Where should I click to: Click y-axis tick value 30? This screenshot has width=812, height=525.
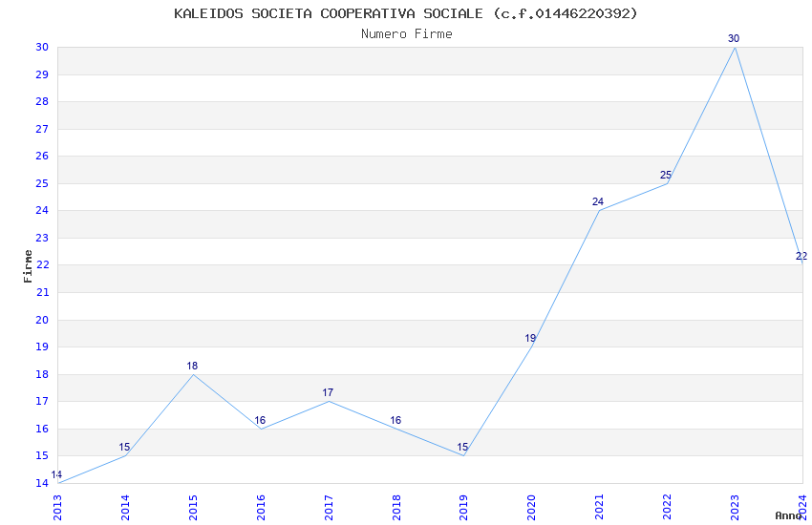(42, 47)
